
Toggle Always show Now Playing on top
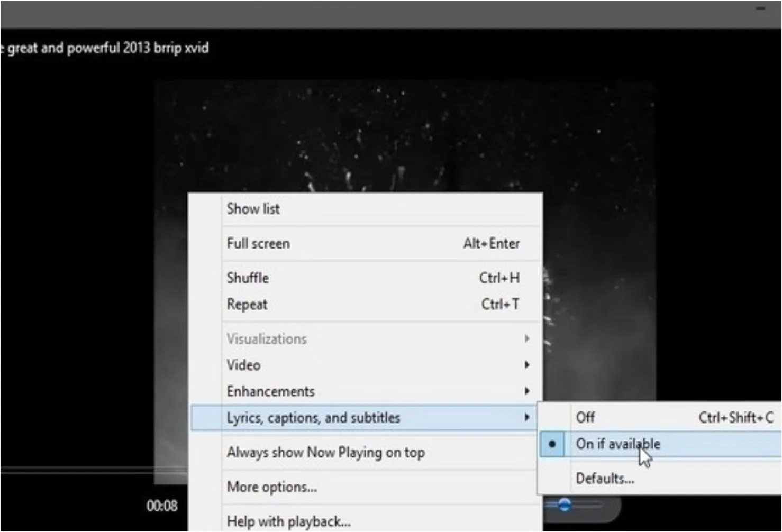325,452
